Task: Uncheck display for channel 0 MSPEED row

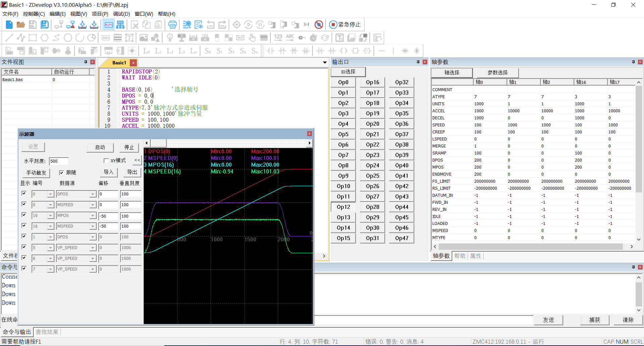Action: coord(24,204)
